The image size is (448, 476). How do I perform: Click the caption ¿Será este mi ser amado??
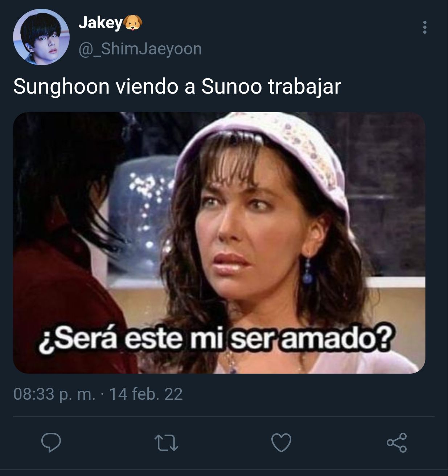pyautogui.click(x=215, y=338)
